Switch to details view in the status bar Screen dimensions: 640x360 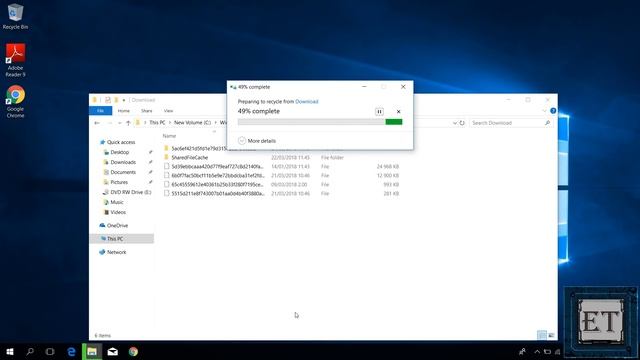click(542, 335)
